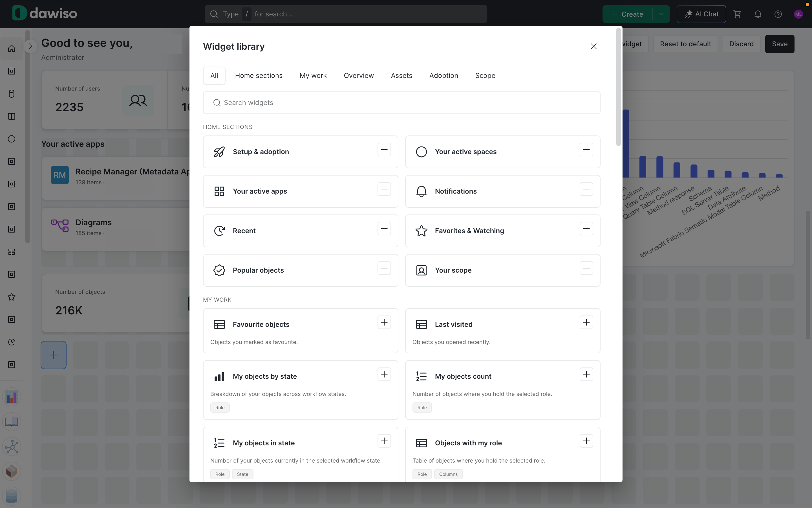Click the rocket icon of Setup & adoption

(219, 152)
